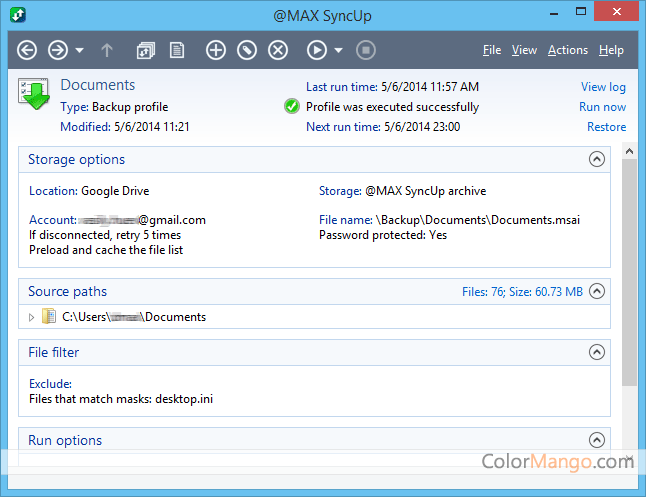Click 'Files that match masks: desktop.ini' text

pos(121,399)
